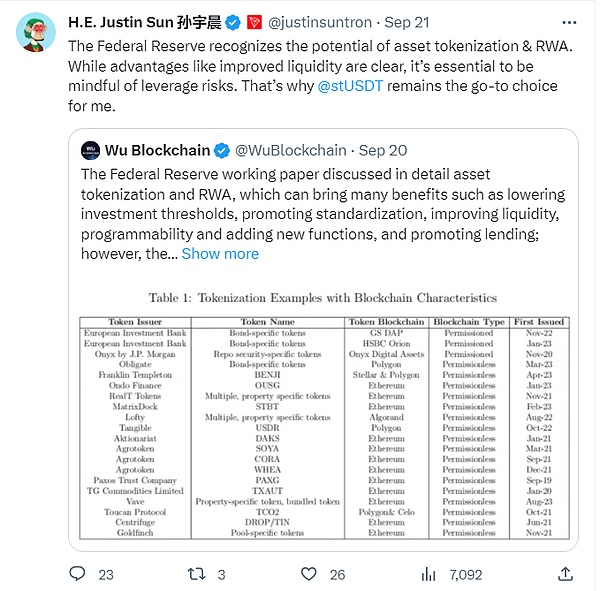Click the reply comment icon

coord(78,574)
